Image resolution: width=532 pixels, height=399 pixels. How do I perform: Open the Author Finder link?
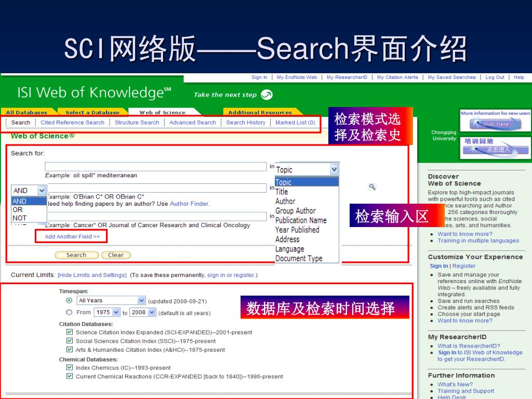(189, 204)
